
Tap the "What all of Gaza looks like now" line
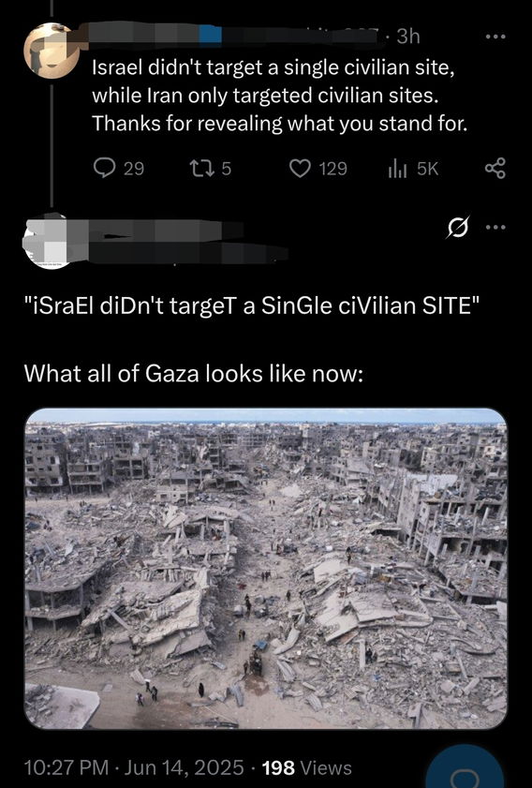tap(193, 374)
